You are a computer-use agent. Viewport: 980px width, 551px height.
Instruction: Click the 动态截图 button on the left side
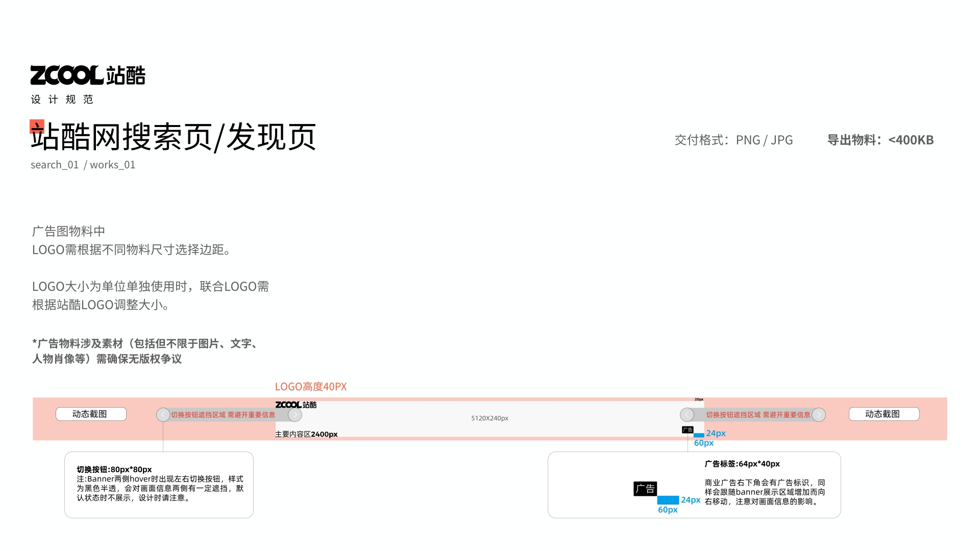(x=91, y=414)
